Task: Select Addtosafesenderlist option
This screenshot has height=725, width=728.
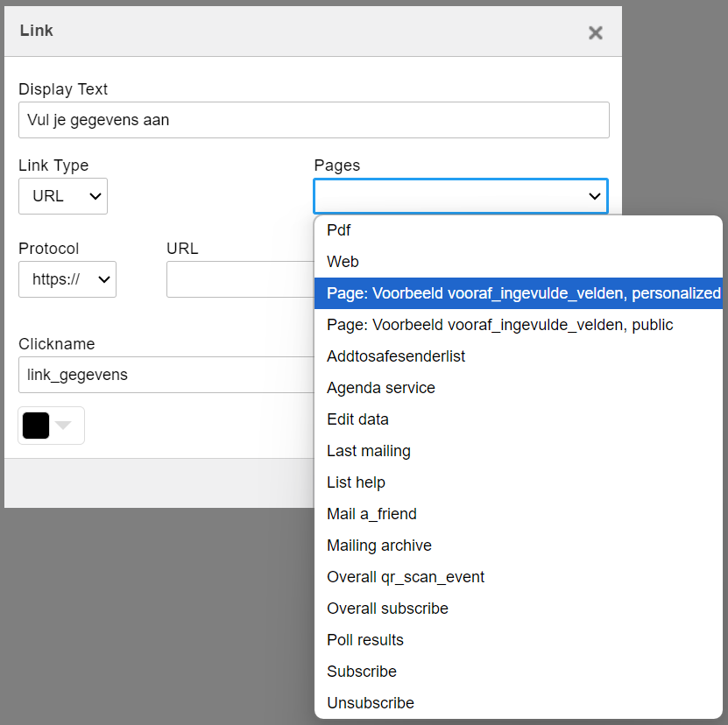Action: tap(395, 356)
